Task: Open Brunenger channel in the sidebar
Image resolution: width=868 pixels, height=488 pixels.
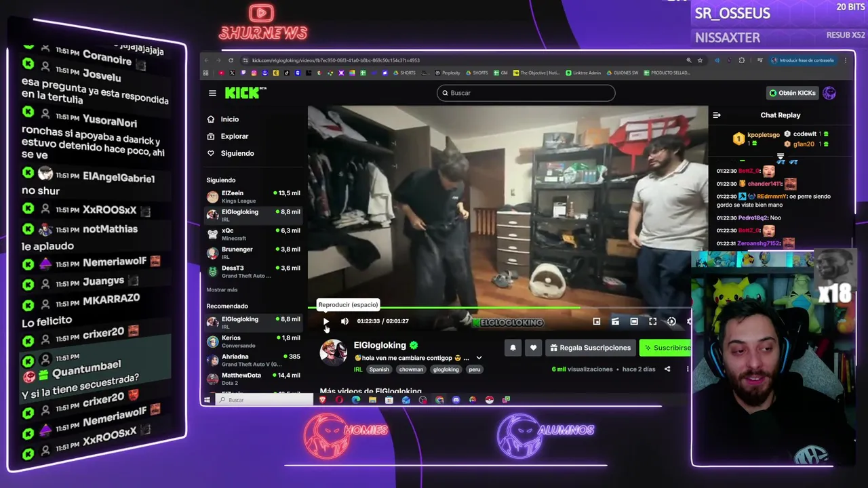Action: click(x=253, y=252)
